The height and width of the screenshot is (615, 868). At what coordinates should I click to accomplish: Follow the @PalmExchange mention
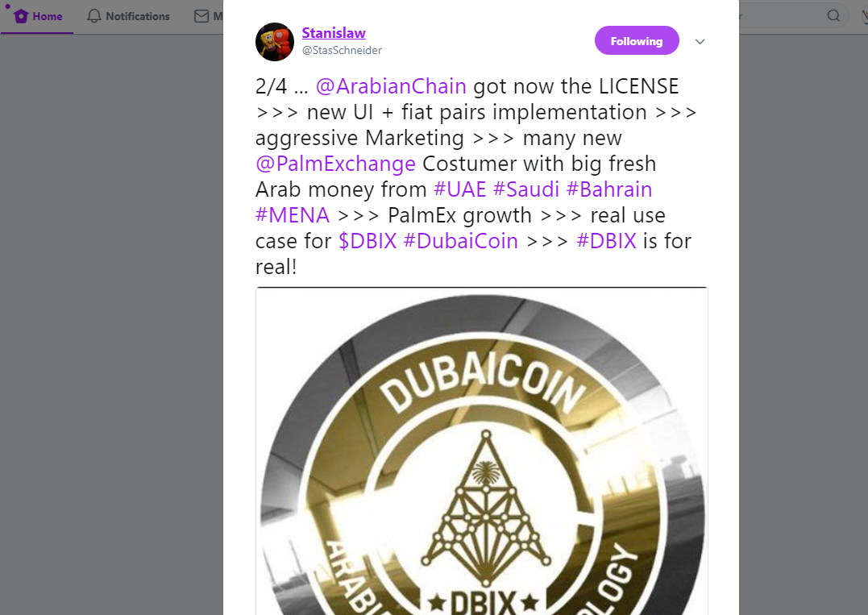pyautogui.click(x=335, y=164)
